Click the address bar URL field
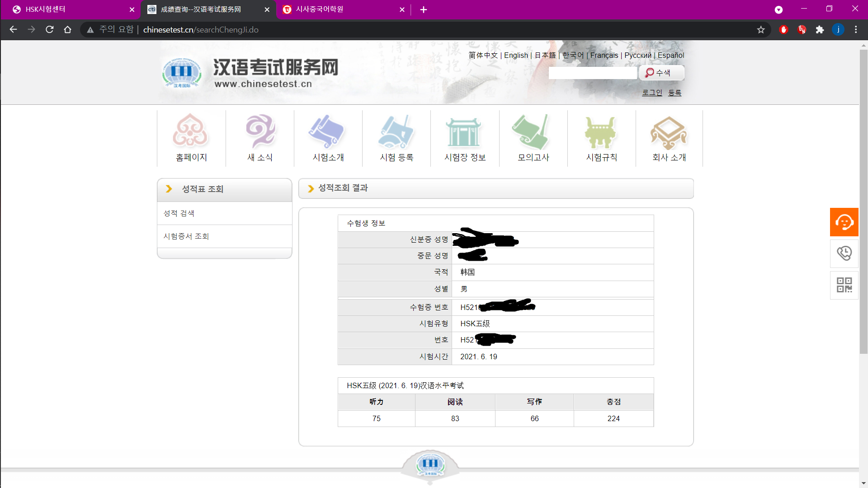Viewport: 868px width, 488px height. coord(425,30)
